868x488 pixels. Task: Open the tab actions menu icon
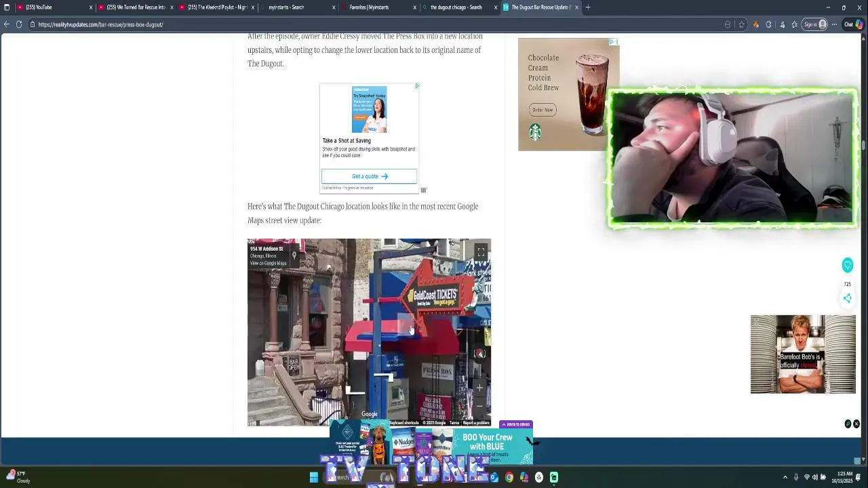(7, 7)
